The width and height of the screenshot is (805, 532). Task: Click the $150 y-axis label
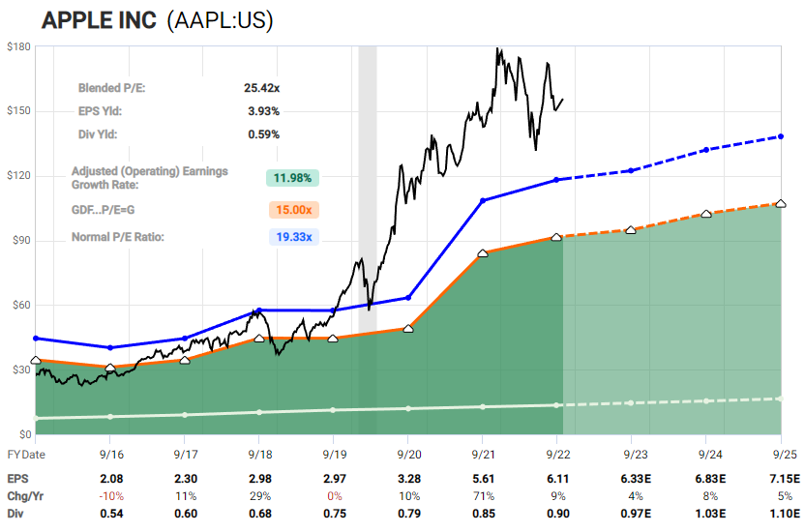18,111
